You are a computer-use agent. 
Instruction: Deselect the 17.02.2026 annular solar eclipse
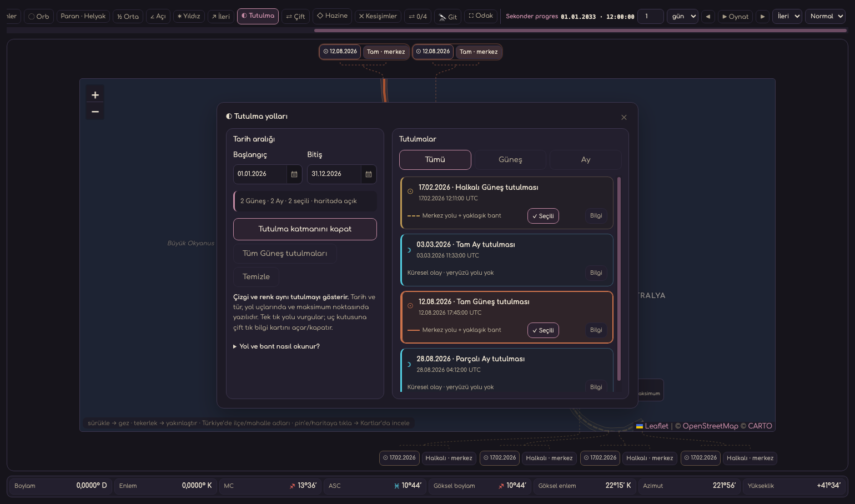[x=543, y=216]
